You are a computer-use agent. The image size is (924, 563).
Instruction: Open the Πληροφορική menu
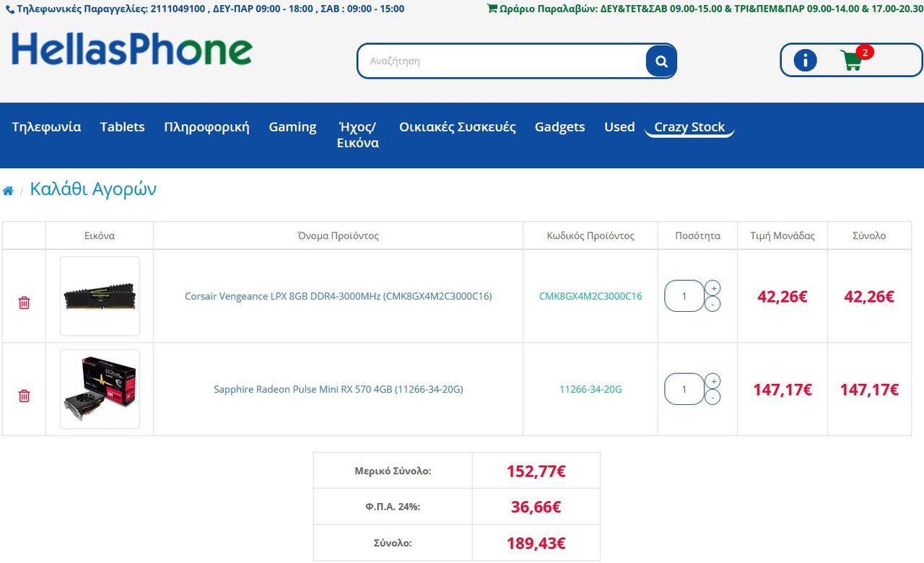[x=206, y=127]
